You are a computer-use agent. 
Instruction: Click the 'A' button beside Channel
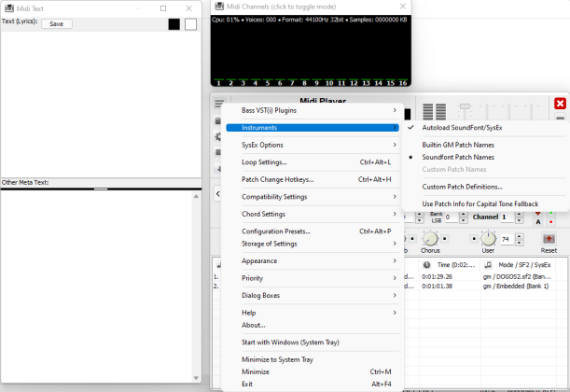pyautogui.click(x=538, y=222)
